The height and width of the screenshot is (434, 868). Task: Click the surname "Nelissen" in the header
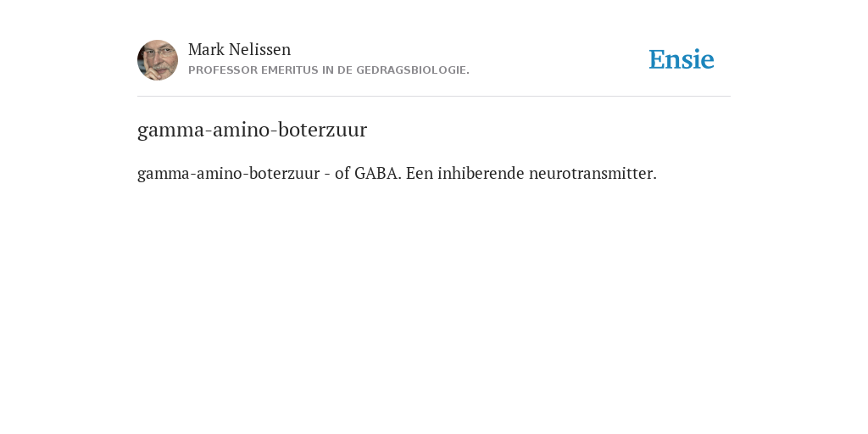259,49
